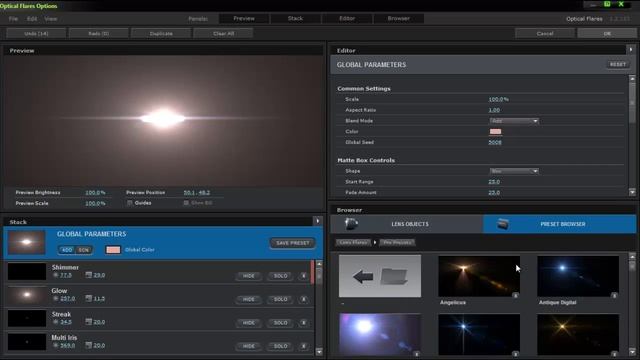
Task: Click the Lens Objects lens icon
Action: pos(351,224)
